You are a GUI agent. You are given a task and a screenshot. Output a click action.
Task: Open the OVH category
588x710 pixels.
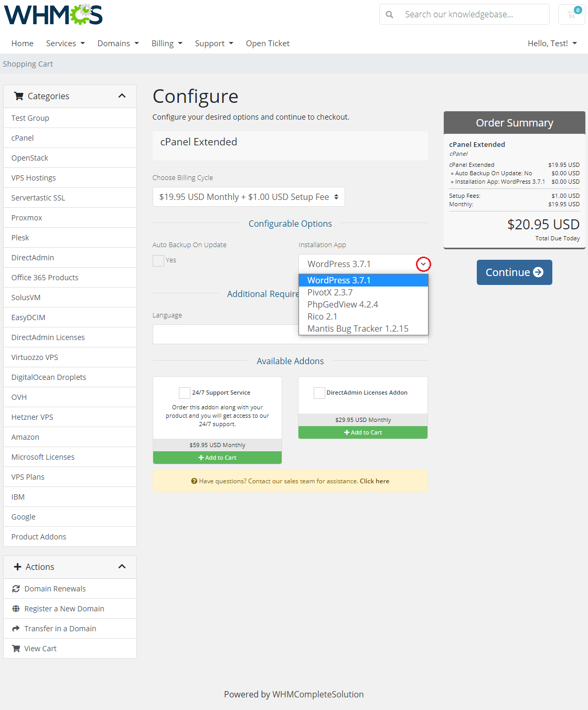tap(70, 397)
